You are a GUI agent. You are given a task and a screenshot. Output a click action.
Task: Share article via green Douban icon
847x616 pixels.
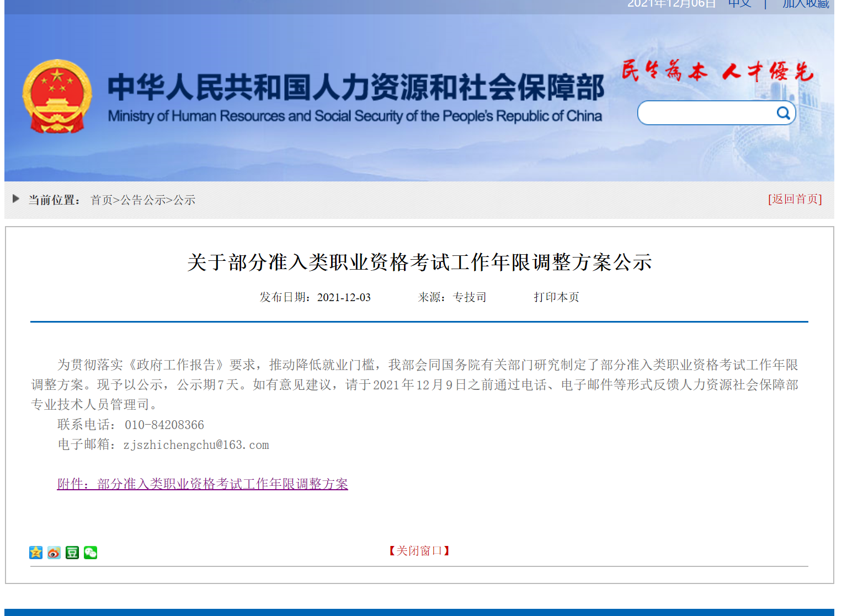[72, 552]
